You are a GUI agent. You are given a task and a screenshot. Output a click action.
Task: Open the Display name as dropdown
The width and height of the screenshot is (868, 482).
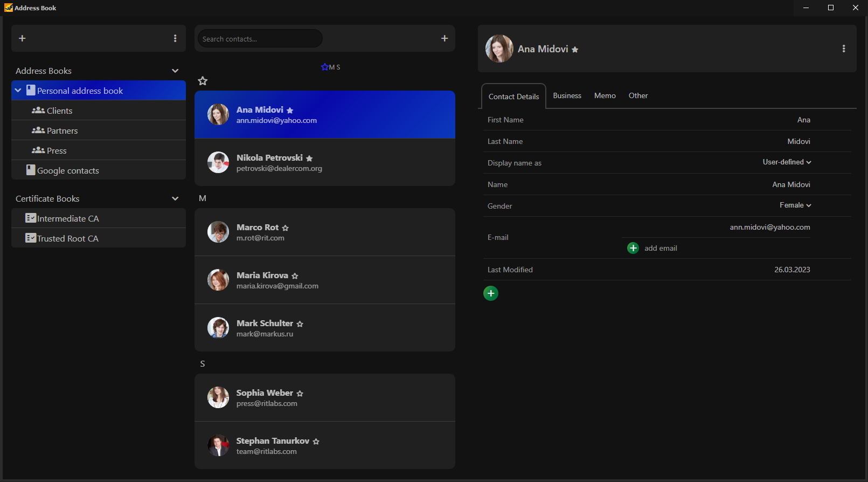click(x=787, y=162)
